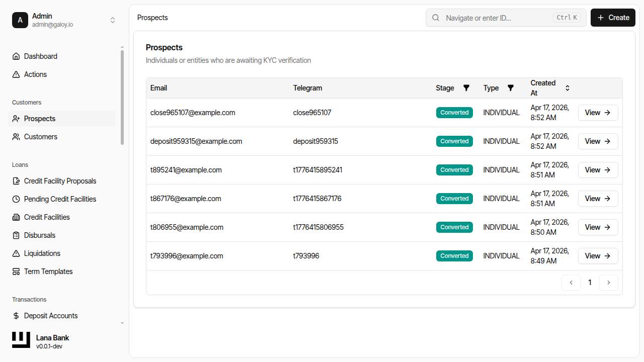Open the Type column filter
This screenshot has height=362, width=644.
tap(510, 88)
